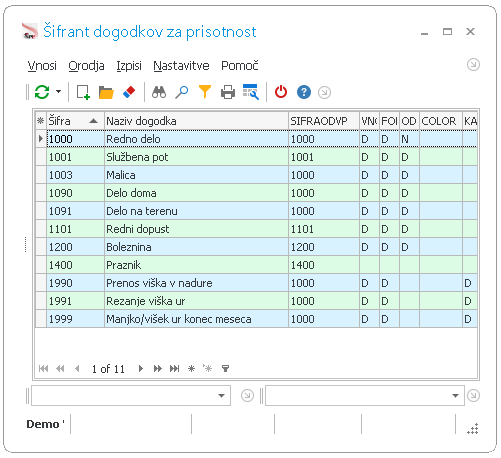Open the Vnosi menu
This screenshot has height=458, width=501.
[42, 66]
